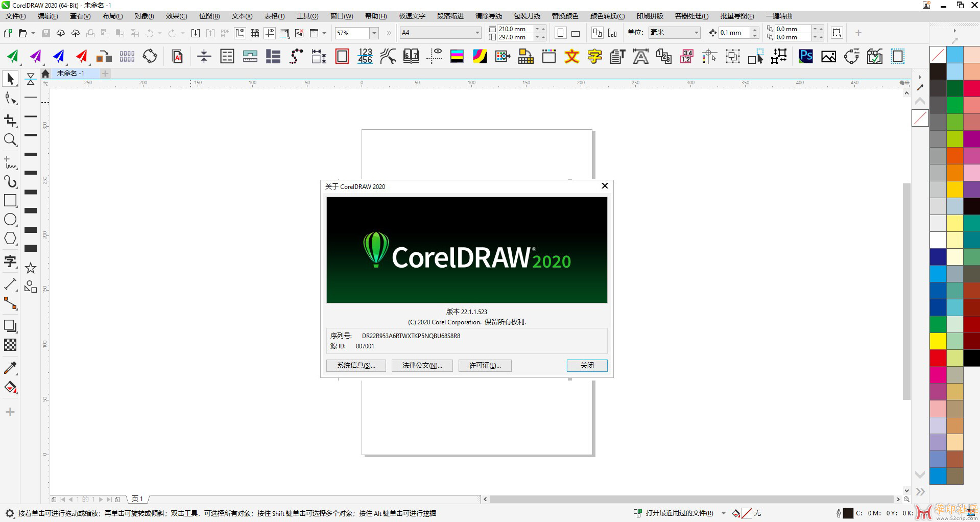Click the nudge distance 0.1 mm field
Screen dimensions: 980x522
(734, 33)
